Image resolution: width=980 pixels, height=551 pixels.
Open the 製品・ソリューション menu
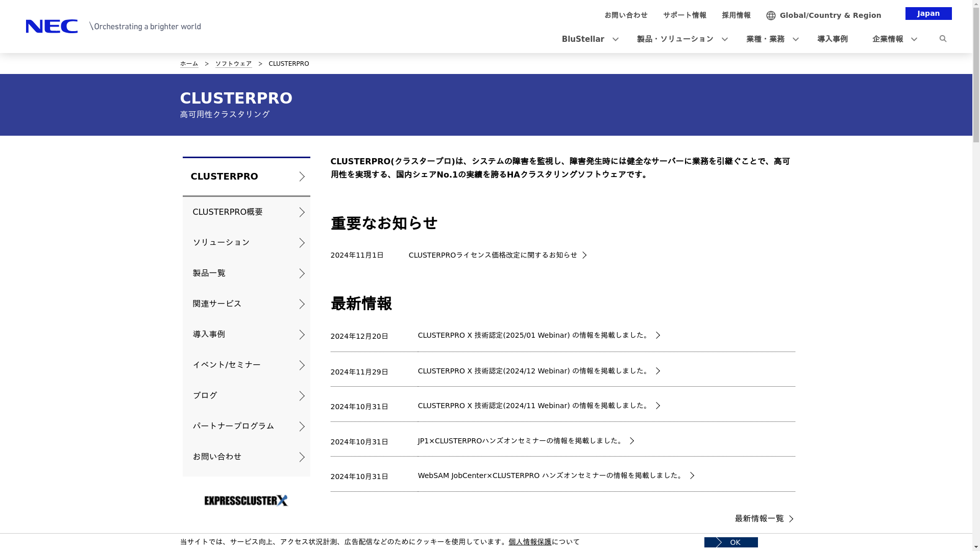tap(675, 39)
